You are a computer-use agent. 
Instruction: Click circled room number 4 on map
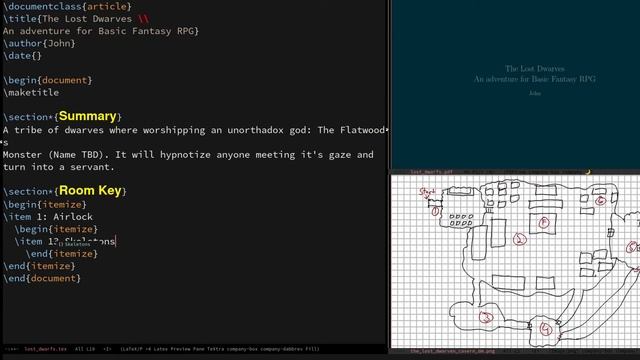pyautogui.click(x=546, y=329)
